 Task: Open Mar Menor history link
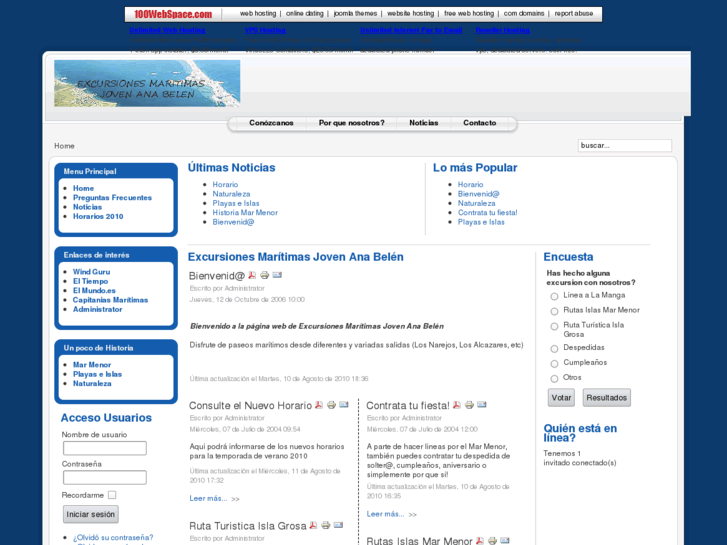92,365
